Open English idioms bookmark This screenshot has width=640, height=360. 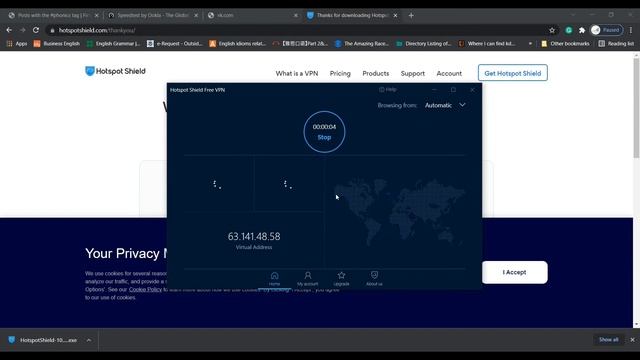point(238,44)
